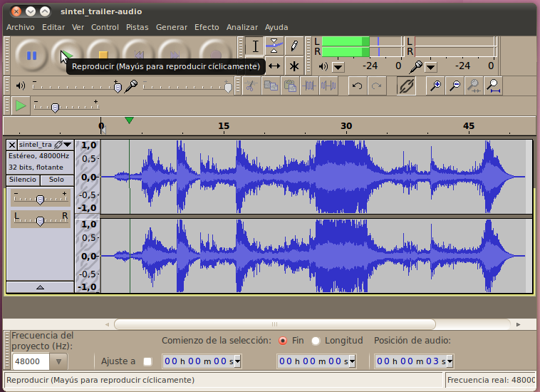Open selection start time format dropdown
The height and width of the screenshot is (392, 540).
click(x=237, y=361)
